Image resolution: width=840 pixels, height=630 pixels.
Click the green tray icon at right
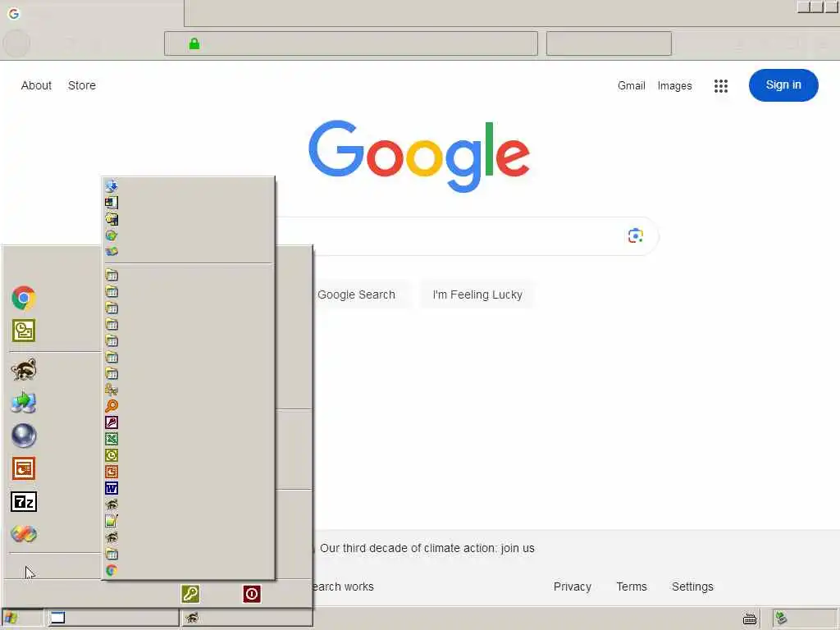click(x=782, y=619)
